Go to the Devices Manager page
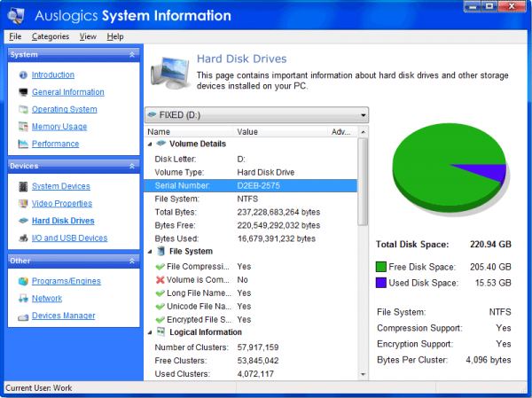Viewport: 532px width, 398px height. pyautogui.click(x=63, y=316)
